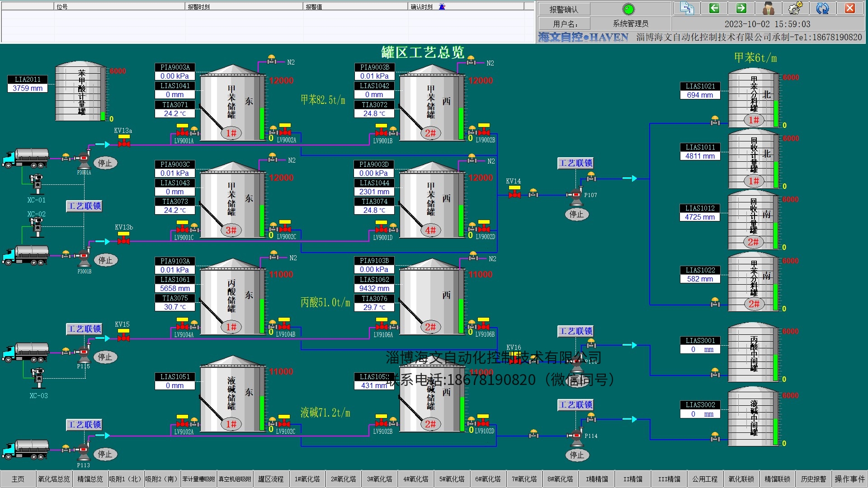
Task: Click the LIAS1061 level value 5658 mm
Action: [175, 288]
